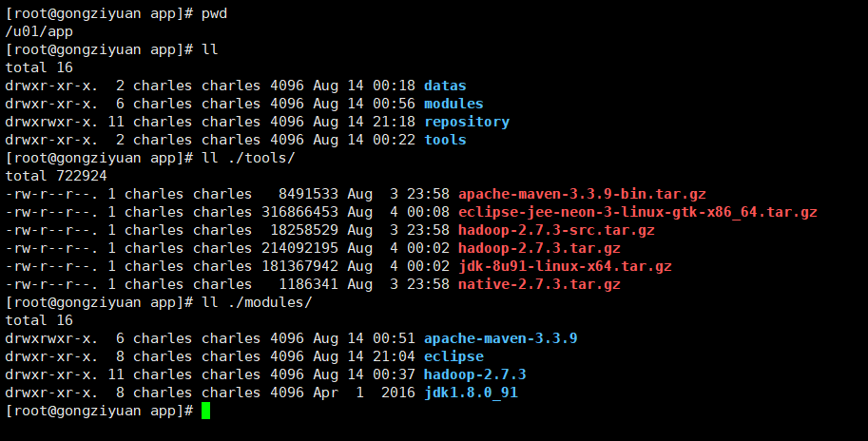Click the '/u01/app' output line
868x441 pixels.
click(x=39, y=31)
